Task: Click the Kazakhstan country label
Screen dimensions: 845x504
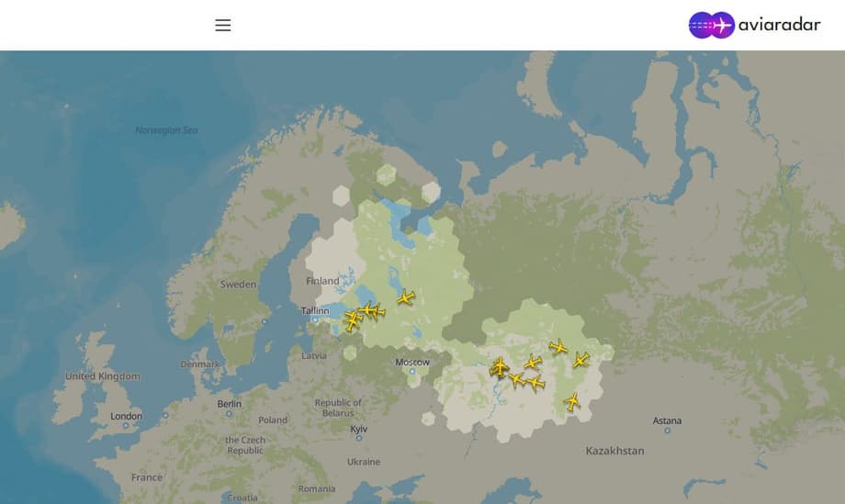Action: coord(614,451)
